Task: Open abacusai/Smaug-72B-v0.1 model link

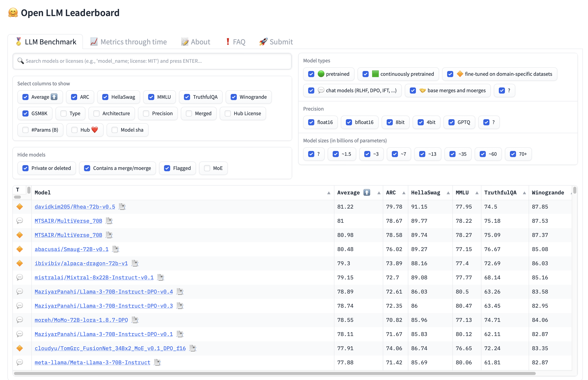Action: pos(72,249)
